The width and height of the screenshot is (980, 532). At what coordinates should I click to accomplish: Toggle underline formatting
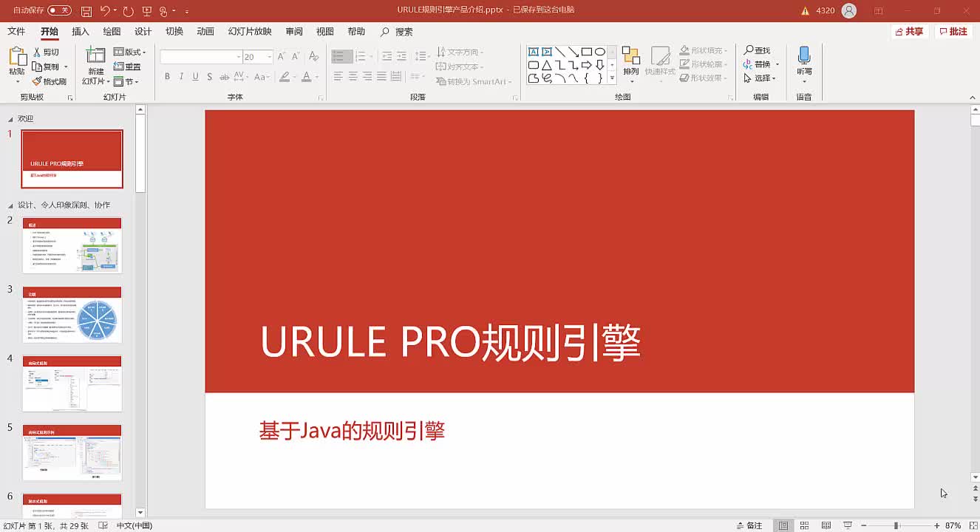tap(195, 77)
